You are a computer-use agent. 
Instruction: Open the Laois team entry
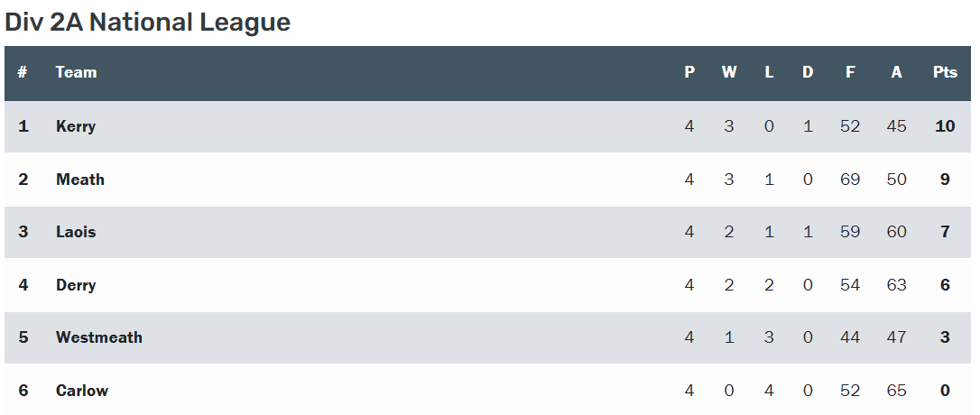point(76,232)
